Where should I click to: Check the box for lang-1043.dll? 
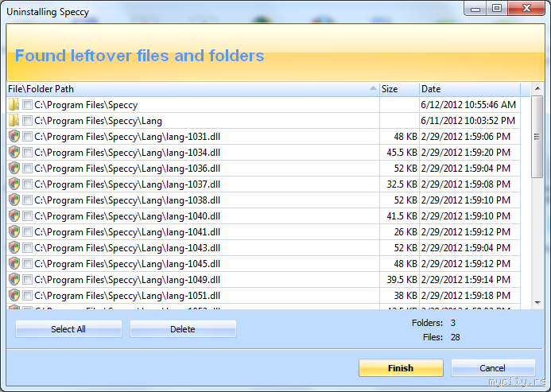point(27,248)
